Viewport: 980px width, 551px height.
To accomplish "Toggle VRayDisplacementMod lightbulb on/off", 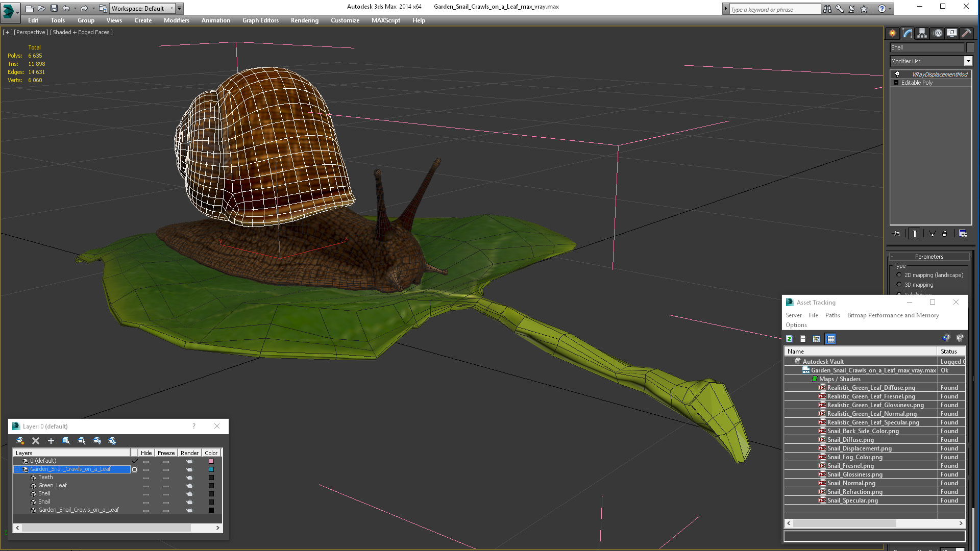I will coord(897,74).
